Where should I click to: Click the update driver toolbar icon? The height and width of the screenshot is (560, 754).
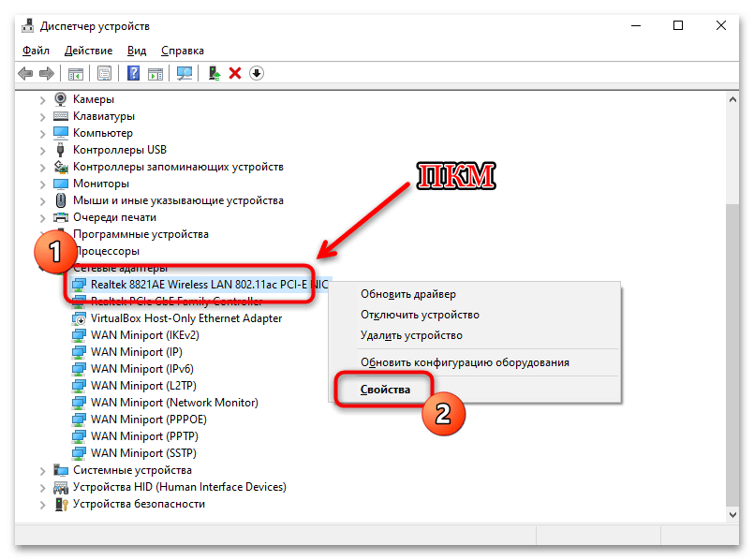(x=214, y=73)
